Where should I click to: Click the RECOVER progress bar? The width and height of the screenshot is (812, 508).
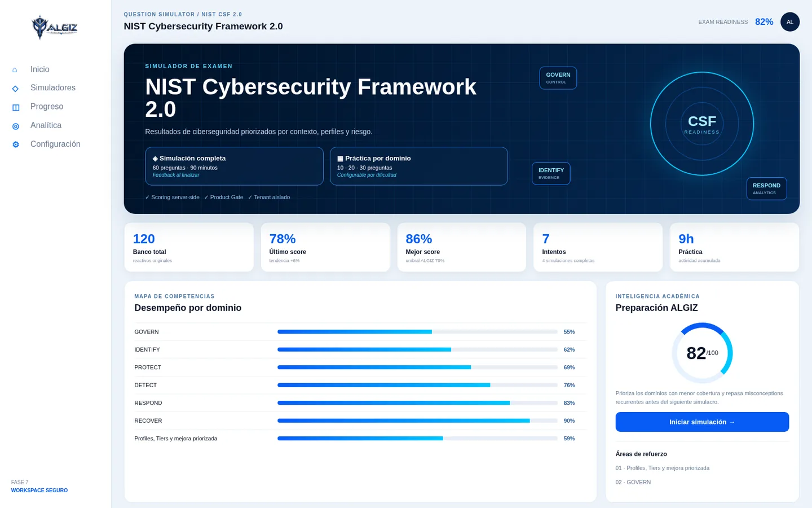click(x=417, y=421)
